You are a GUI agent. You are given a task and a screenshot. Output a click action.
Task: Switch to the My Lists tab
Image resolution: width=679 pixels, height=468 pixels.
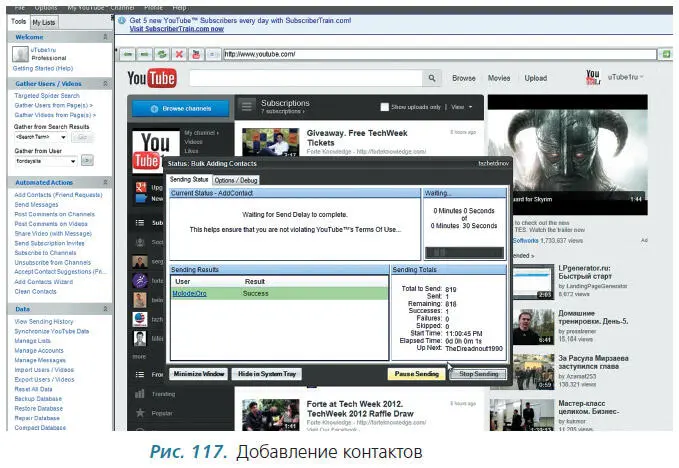pyautogui.click(x=44, y=22)
